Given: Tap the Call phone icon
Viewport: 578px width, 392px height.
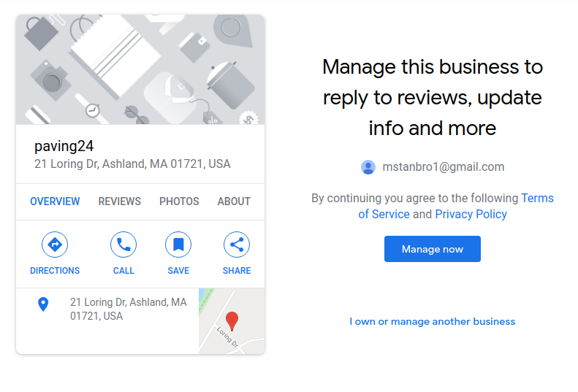Looking at the screenshot, I should [123, 245].
